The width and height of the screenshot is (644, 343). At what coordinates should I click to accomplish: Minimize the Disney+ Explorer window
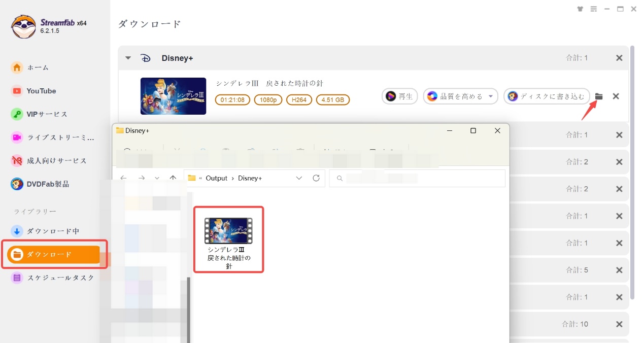(450, 130)
